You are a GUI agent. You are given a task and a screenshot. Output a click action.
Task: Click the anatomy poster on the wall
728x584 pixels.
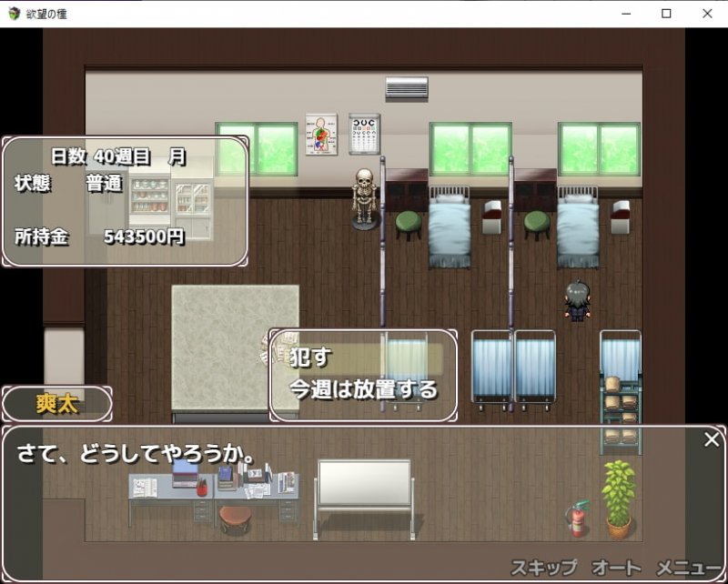(320, 134)
